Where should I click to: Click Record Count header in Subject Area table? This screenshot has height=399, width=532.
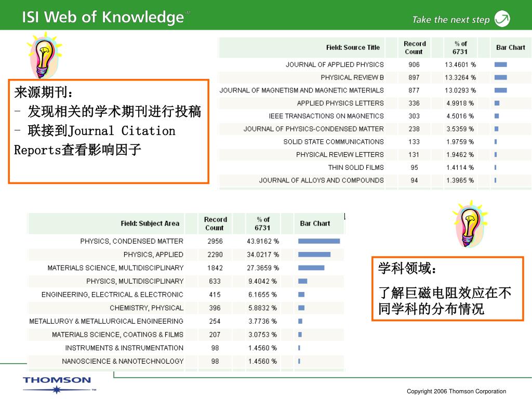pyautogui.click(x=215, y=223)
